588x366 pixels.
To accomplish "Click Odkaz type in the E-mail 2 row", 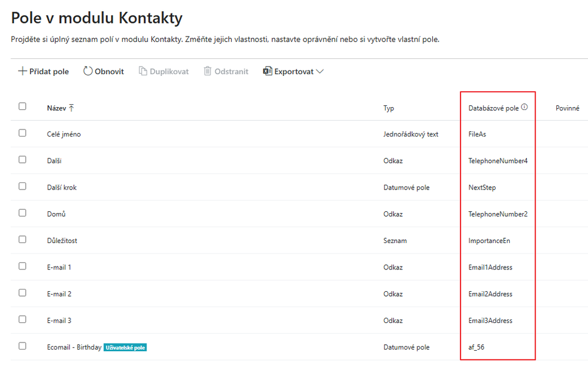I will click(x=393, y=294).
